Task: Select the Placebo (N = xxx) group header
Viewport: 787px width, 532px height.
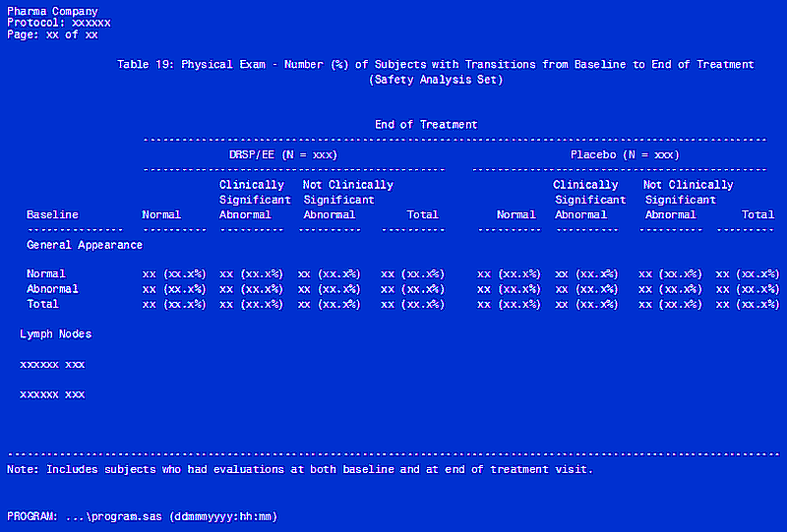Action: pyautogui.click(x=625, y=155)
